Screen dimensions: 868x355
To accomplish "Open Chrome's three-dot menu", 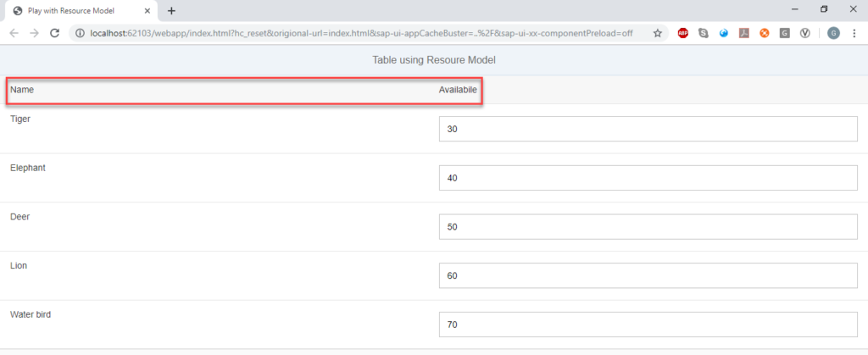I will 854,33.
